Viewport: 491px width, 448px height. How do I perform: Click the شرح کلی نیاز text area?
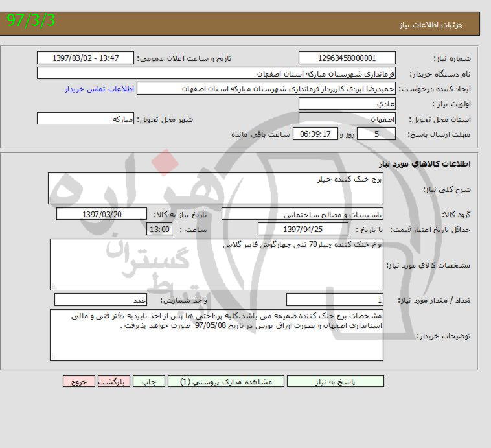[216, 189]
